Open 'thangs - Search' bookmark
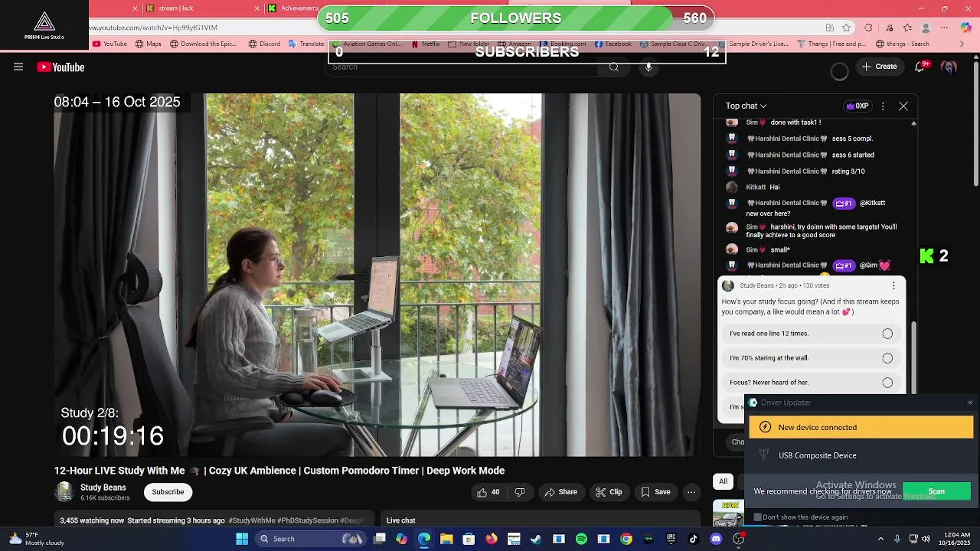This screenshot has width=980, height=551. 902,44
